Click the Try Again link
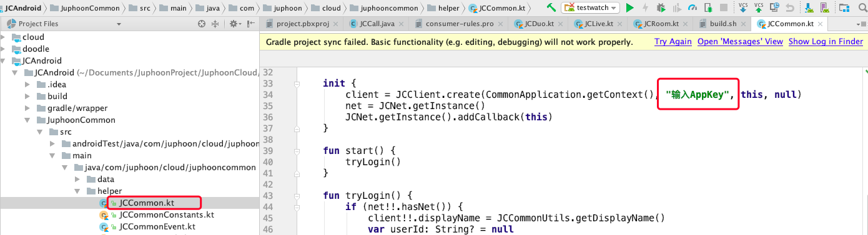This screenshot has height=235, width=868. [673, 42]
